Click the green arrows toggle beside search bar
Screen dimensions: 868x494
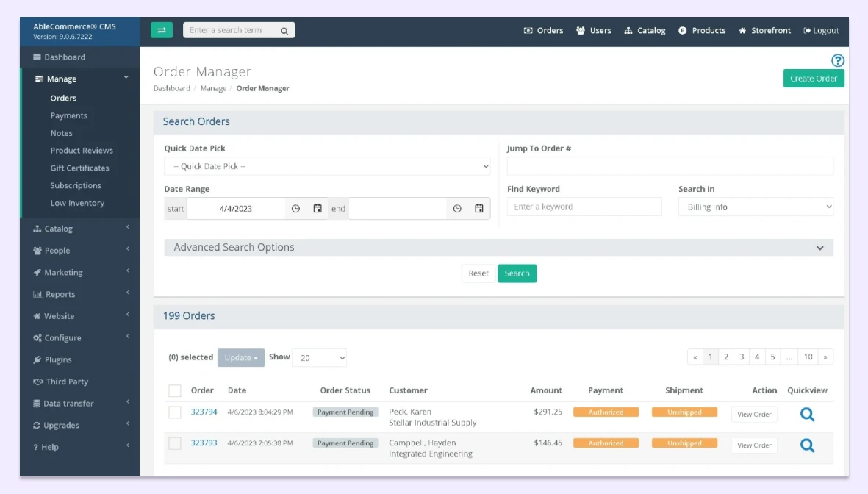pos(162,29)
